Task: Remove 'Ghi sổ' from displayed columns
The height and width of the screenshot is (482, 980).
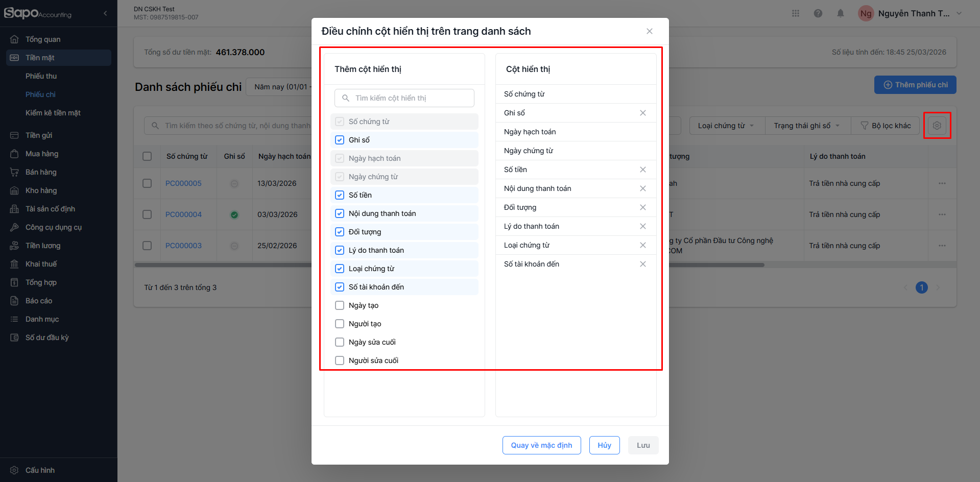Action: pyautogui.click(x=642, y=113)
